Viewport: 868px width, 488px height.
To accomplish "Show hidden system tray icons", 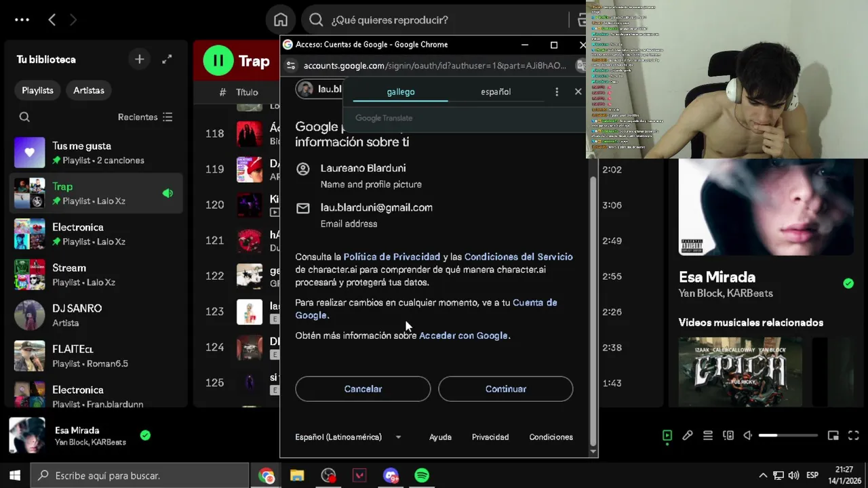I will (763, 476).
